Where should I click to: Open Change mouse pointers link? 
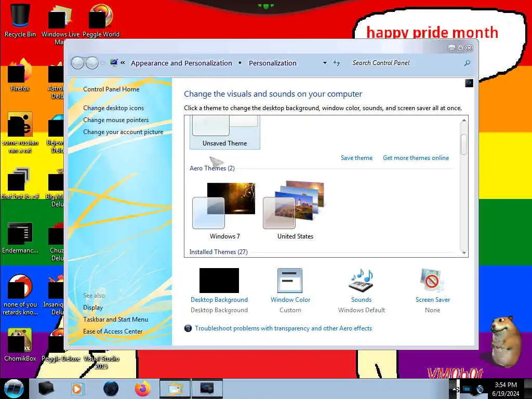(x=116, y=120)
